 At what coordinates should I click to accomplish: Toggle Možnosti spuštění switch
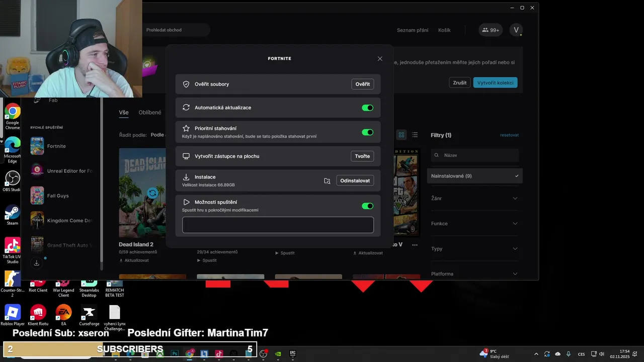pos(367,206)
